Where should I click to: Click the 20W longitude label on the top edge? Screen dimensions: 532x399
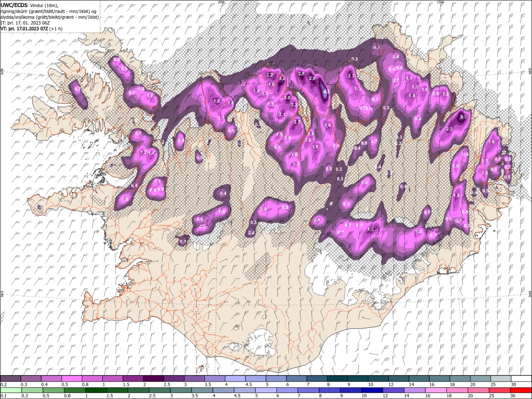pos(221,2)
